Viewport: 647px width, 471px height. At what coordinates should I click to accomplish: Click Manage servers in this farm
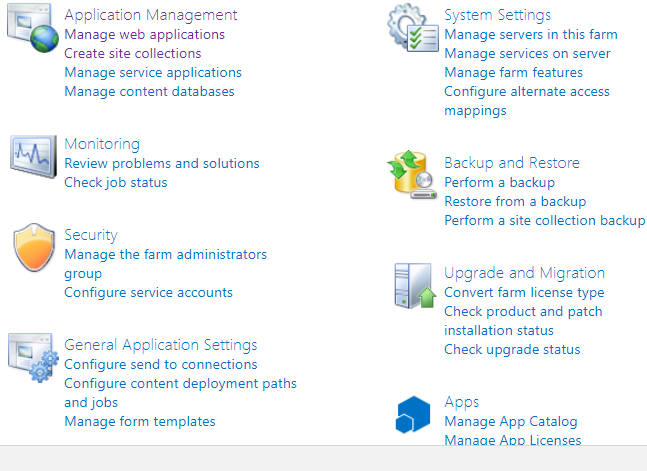coord(530,34)
